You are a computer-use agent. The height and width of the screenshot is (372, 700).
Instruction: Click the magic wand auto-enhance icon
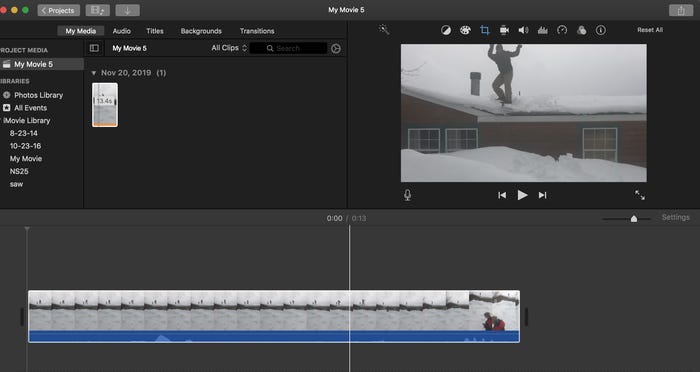(384, 29)
